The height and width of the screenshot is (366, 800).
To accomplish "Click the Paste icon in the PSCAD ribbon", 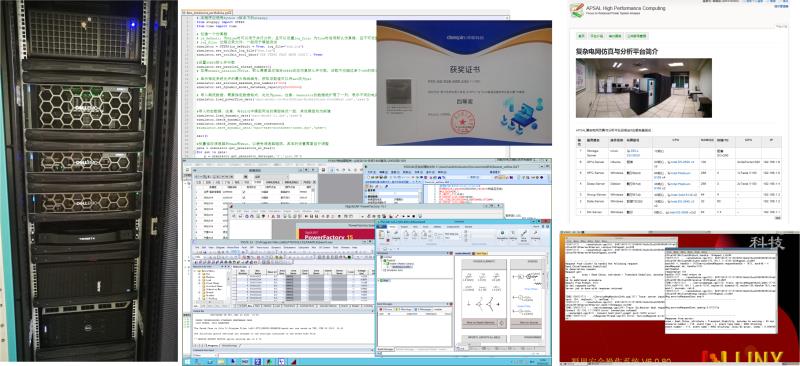I will [381, 234].
